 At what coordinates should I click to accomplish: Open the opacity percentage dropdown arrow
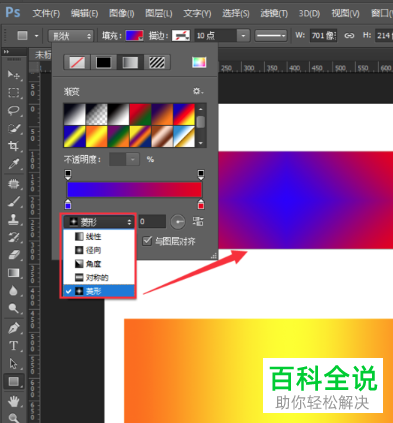coord(133,159)
